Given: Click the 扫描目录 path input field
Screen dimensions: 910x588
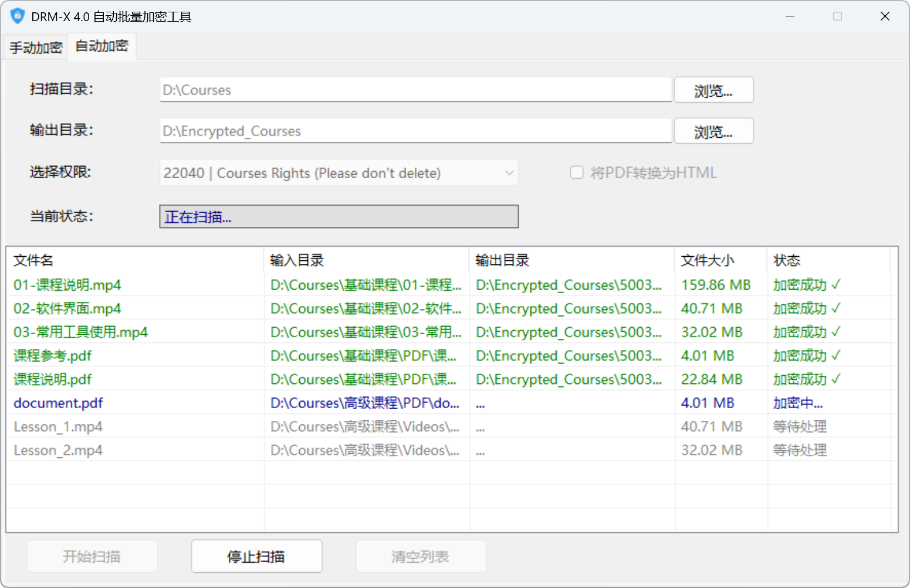Looking at the screenshot, I should (415, 90).
